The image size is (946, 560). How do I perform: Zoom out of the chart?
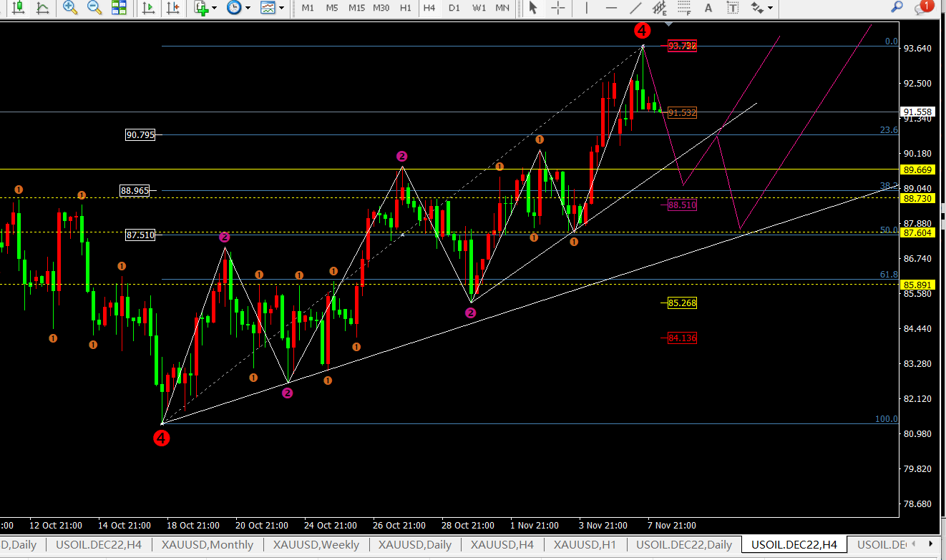[94, 8]
